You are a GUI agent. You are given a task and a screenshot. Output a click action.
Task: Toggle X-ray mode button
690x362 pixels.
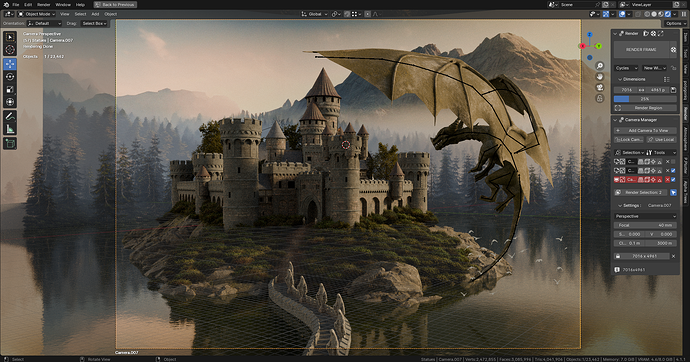638,14
